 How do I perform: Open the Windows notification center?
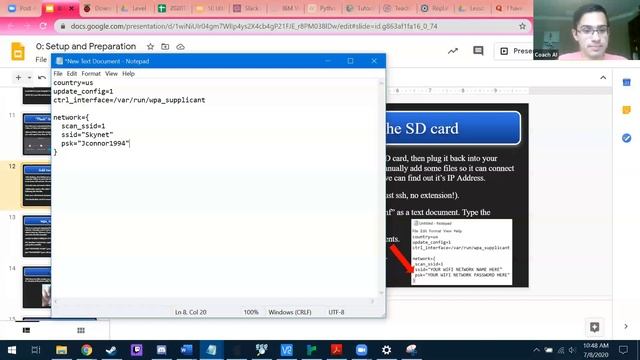623,350
